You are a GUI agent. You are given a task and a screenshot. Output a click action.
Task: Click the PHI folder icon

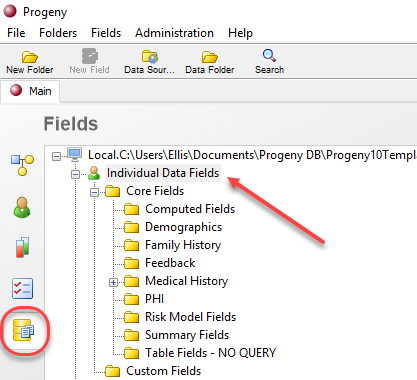pos(131,299)
